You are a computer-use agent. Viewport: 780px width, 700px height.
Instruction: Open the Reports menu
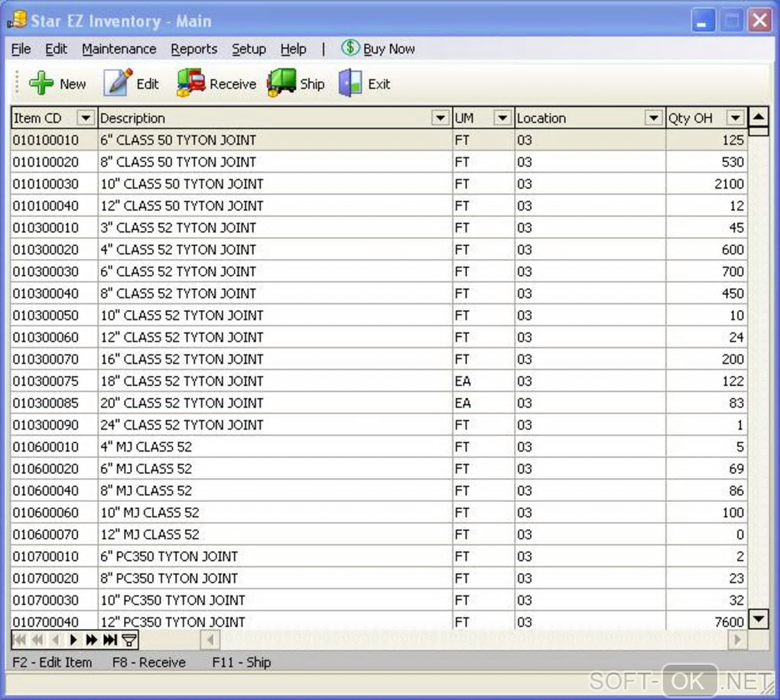tap(194, 49)
